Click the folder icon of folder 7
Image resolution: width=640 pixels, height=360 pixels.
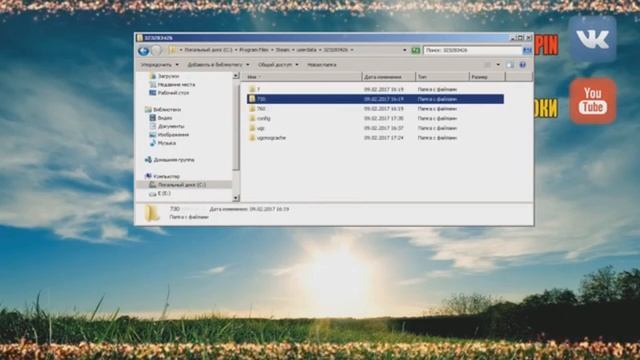(252, 89)
